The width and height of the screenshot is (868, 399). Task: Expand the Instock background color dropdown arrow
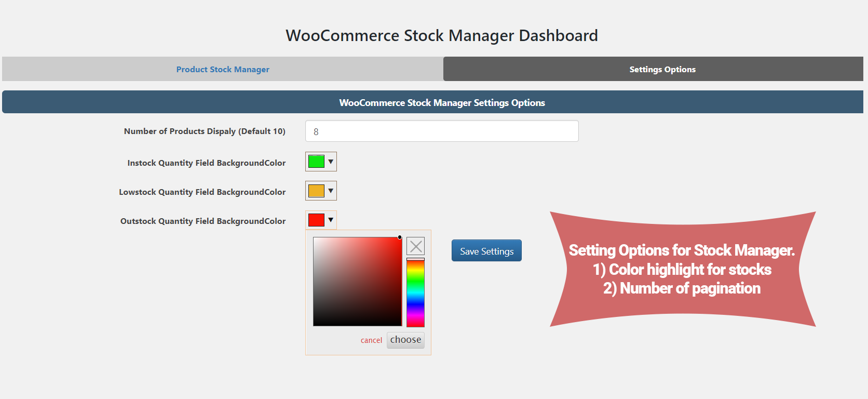coord(331,162)
